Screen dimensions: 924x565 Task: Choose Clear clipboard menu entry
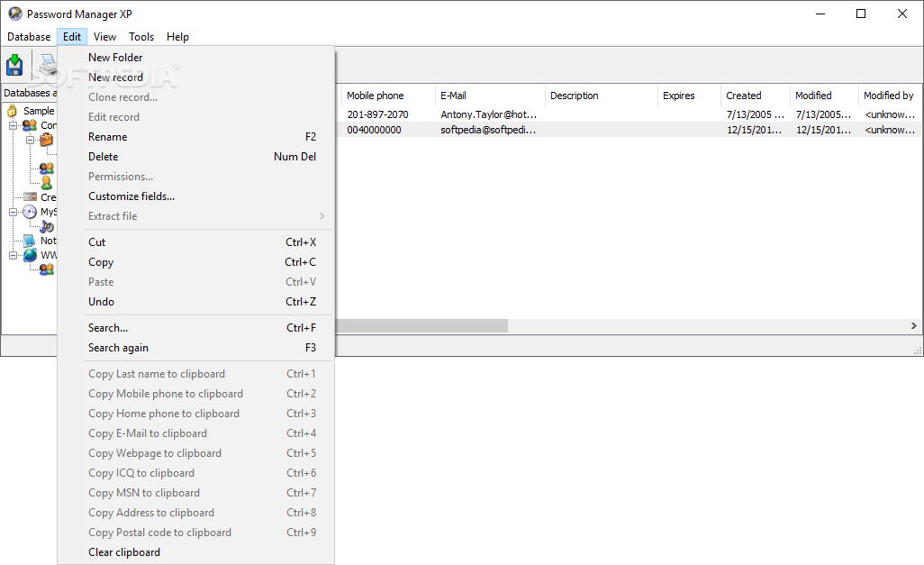[x=195, y=552]
